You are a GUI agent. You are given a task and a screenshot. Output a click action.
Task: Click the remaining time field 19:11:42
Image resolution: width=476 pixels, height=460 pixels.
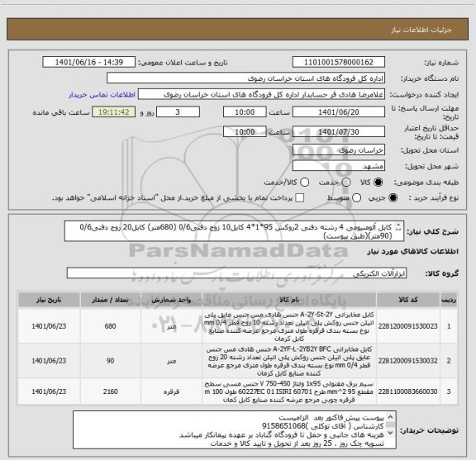[x=114, y=112]
